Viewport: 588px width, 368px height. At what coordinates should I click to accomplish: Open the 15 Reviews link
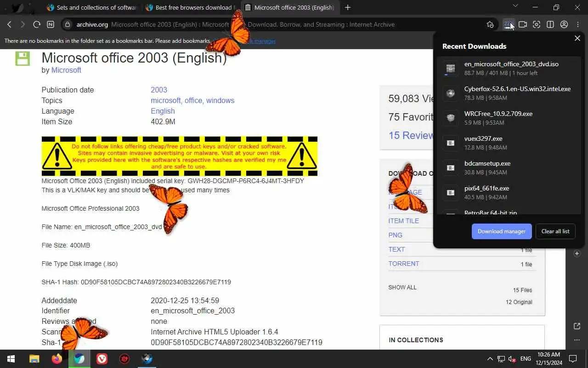411,135
